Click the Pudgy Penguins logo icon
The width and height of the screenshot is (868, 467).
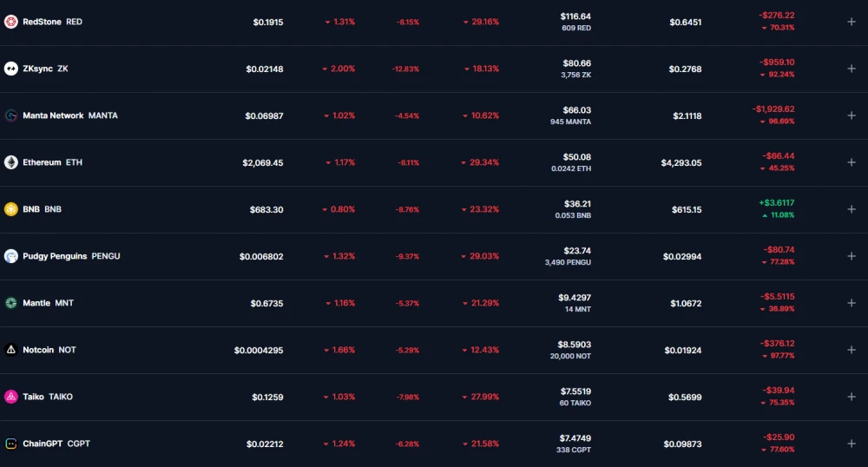point(11,256)
